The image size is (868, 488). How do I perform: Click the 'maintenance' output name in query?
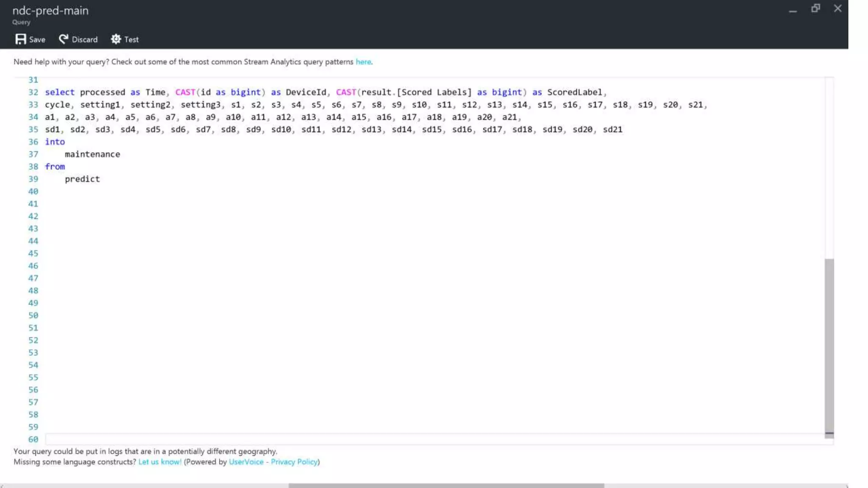[92, 155]
